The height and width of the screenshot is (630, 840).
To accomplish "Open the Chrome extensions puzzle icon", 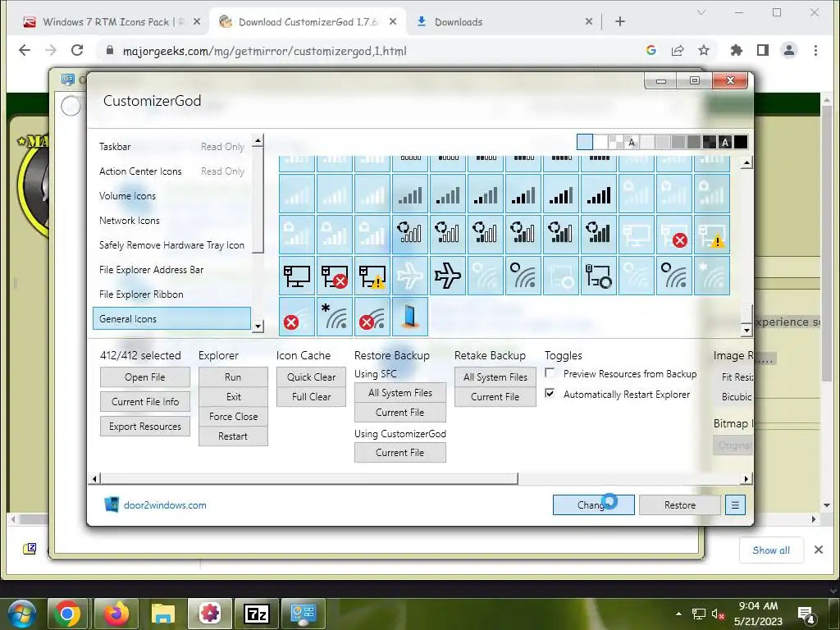I will [x=737, y=50].
